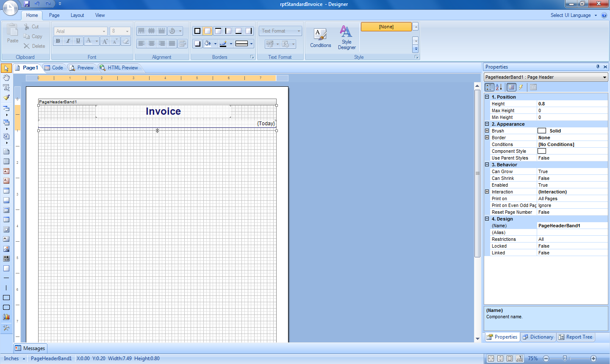Select the Hand pan tool

click(x=6, y=78)
